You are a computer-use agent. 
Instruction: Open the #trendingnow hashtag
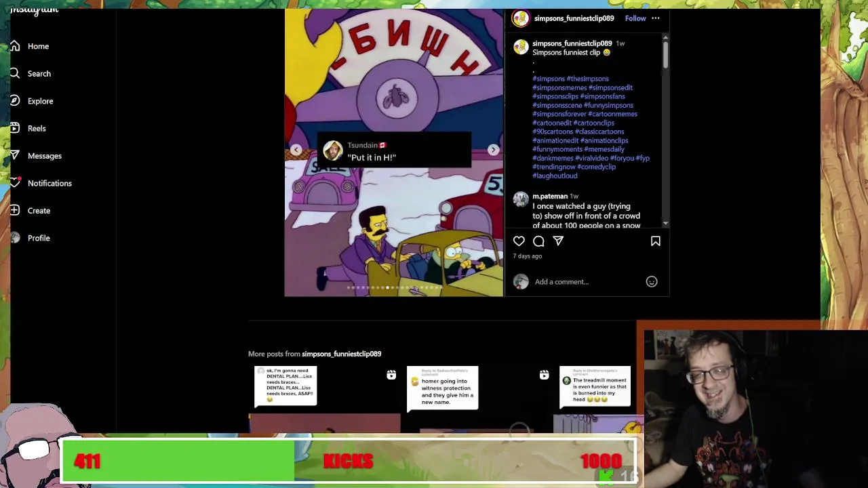pyautogui.click(x=554, y=167)
